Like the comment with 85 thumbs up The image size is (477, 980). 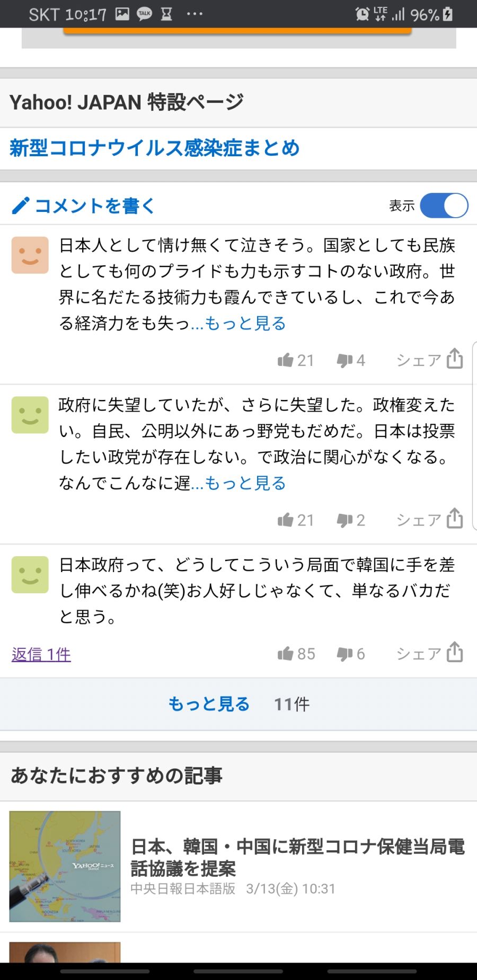(286, 654)
